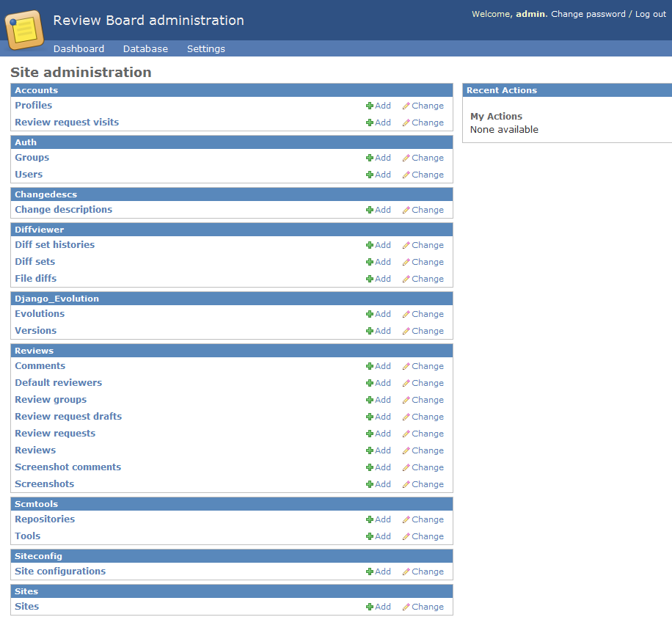This screenshot has height=628, width=672.
Task: Open the Default reviewers link
Action: click(x=58, y=383)
